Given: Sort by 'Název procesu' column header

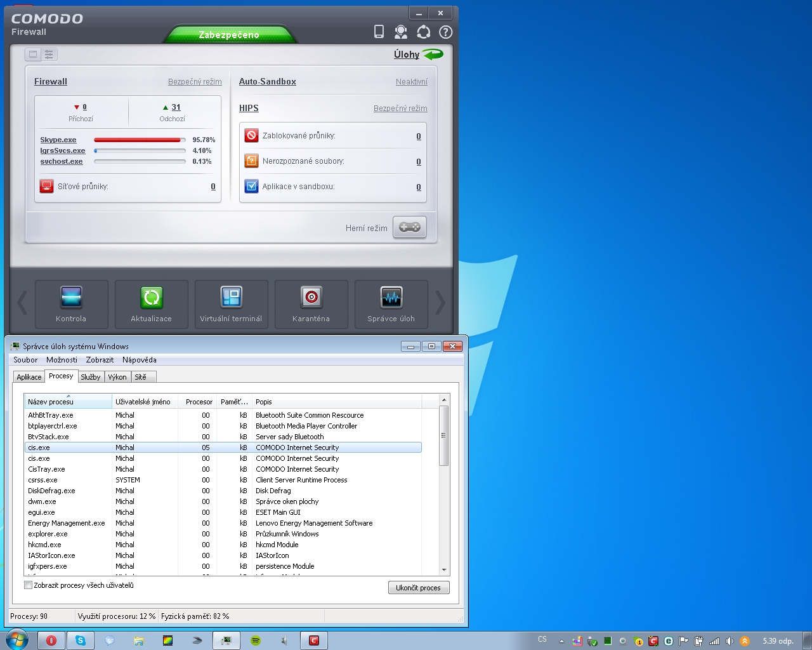Looking at the screenshot, I should point(68,402).
